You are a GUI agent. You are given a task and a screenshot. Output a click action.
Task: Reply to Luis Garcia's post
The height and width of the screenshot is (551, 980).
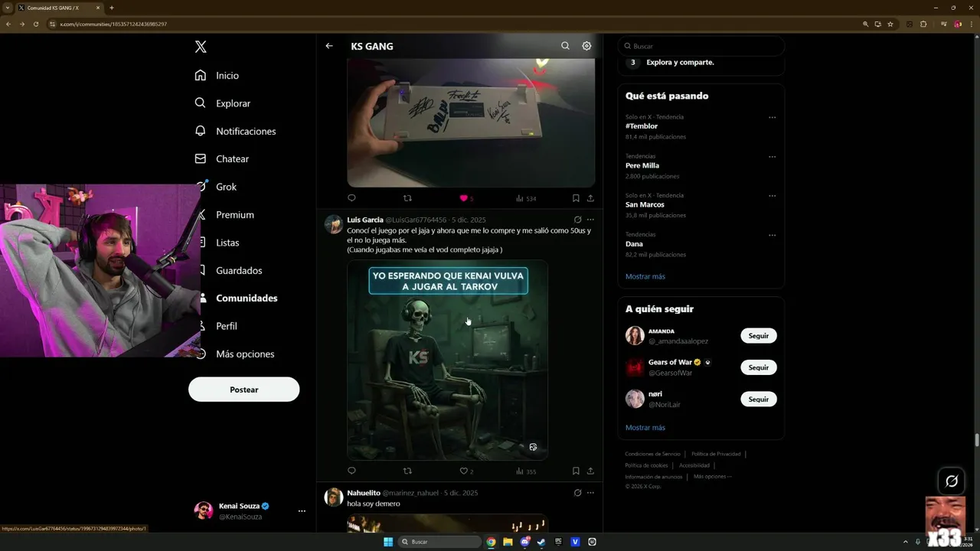coord(351,471)
